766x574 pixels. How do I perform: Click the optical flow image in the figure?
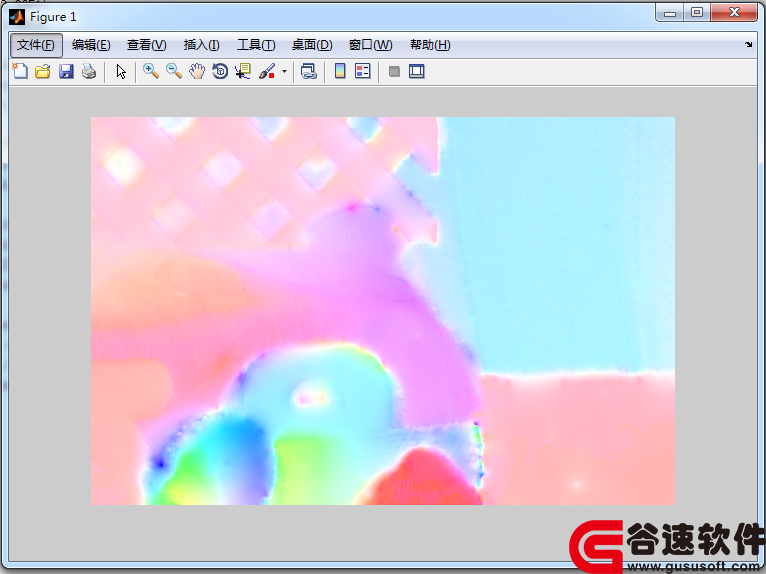tap(383, 311)
